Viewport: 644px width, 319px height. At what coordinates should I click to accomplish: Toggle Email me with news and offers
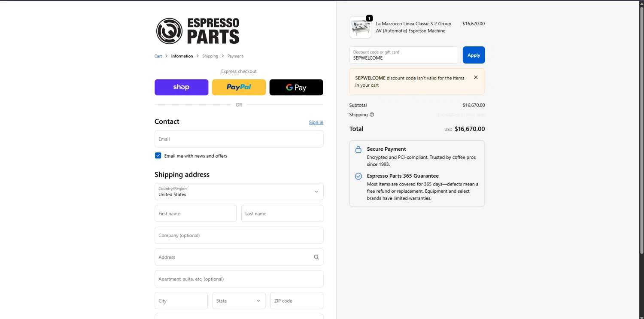[158, 155]
